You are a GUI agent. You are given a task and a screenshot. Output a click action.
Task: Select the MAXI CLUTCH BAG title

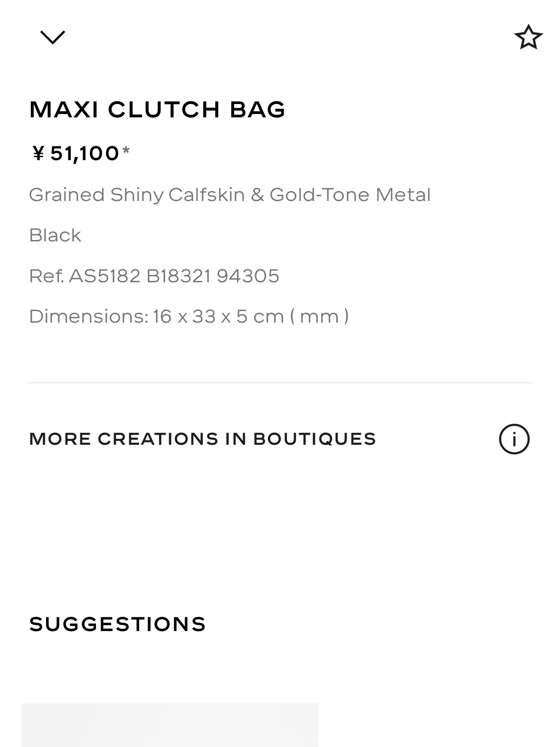pos(157,109)
